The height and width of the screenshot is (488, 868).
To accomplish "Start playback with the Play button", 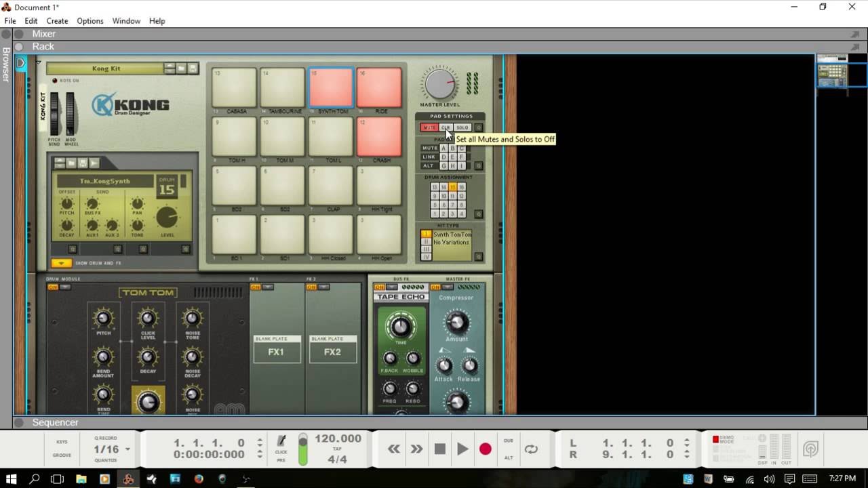I will [462, 449].
